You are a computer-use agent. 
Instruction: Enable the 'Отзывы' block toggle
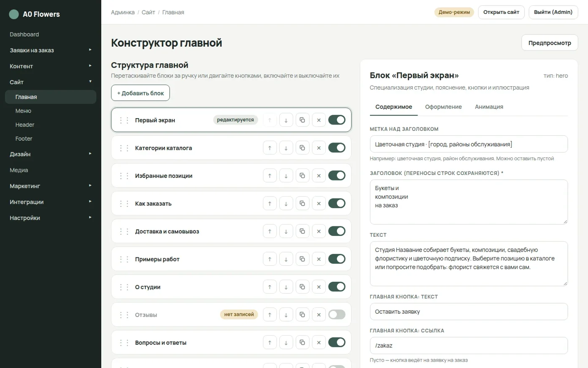pyautogui.click(x=337, y=314)
